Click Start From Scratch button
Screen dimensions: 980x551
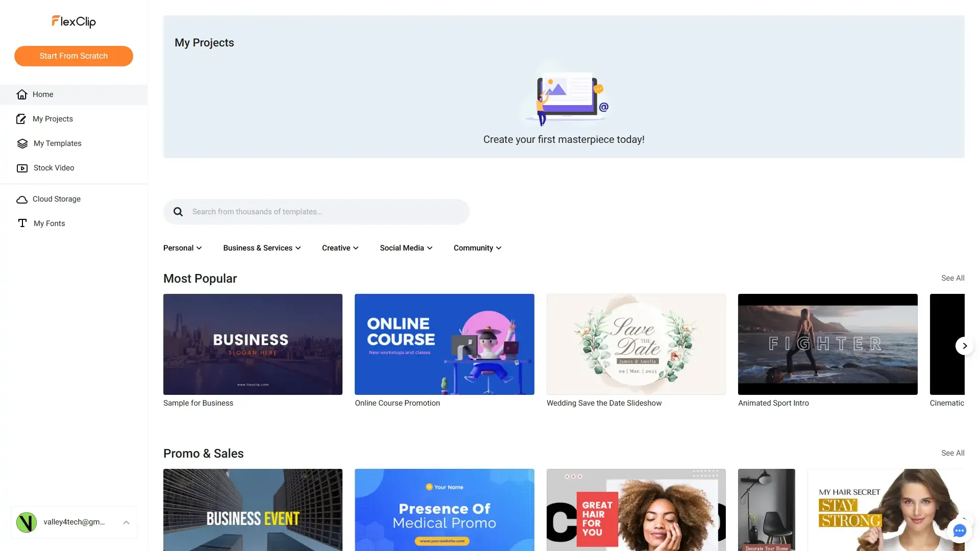click(73, 56)
